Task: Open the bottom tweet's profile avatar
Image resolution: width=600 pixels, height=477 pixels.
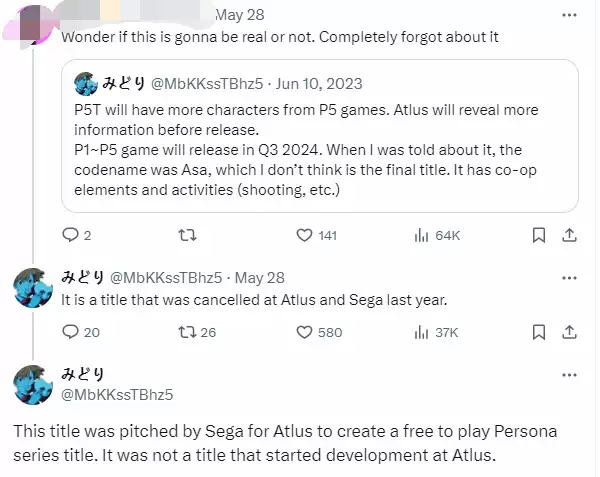Action: tap(31, 385)
